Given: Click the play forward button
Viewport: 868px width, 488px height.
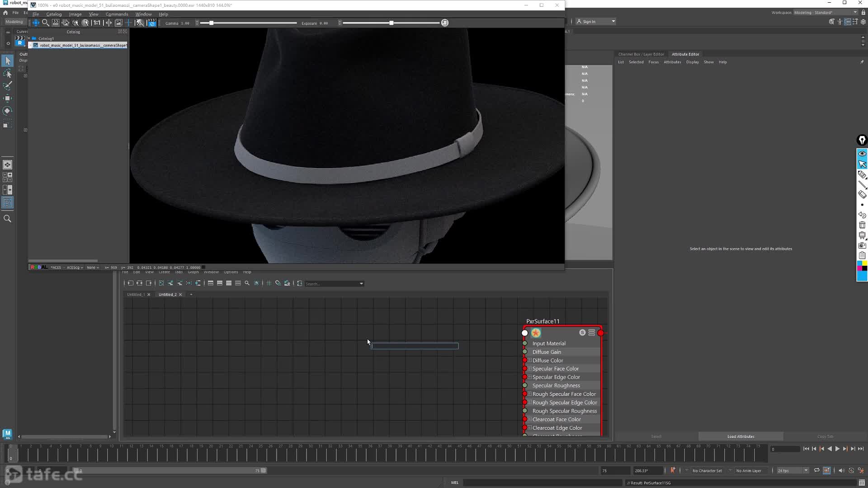Looking at the screenshot, I should click(837, 449).
